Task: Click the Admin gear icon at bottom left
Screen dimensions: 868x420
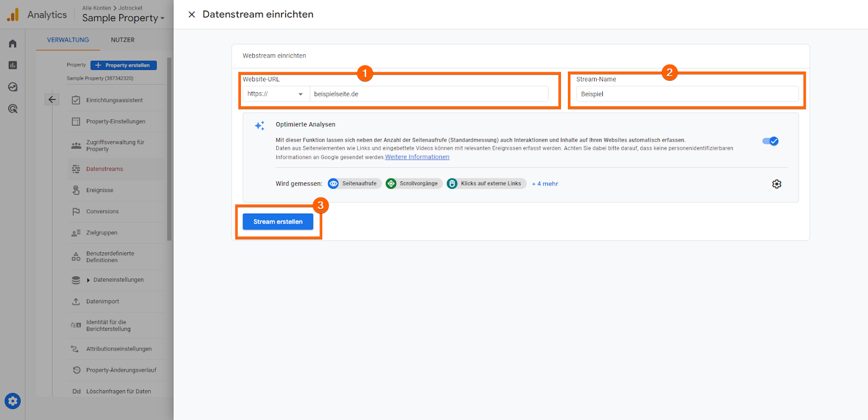Action: tap(13, 401)
